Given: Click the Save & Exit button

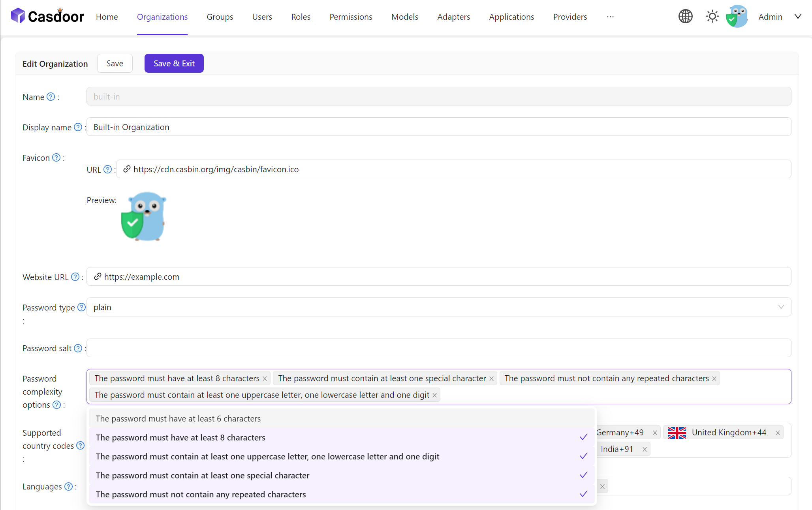Looking at the screenshot, I should click(x=175, y=64).
